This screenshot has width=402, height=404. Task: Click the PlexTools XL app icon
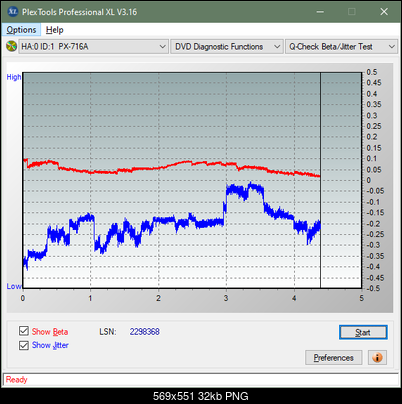(12, 12)
